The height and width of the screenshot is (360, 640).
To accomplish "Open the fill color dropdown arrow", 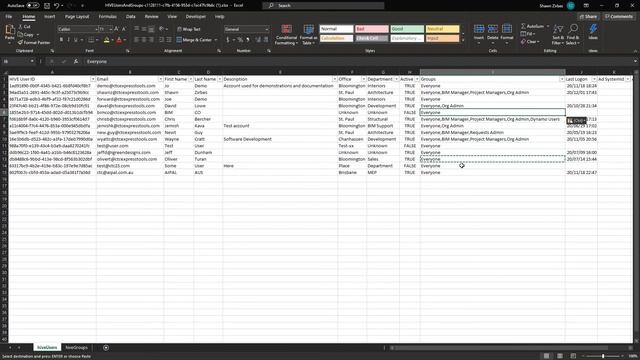I will pyautogui.click(x=112, y=40).
